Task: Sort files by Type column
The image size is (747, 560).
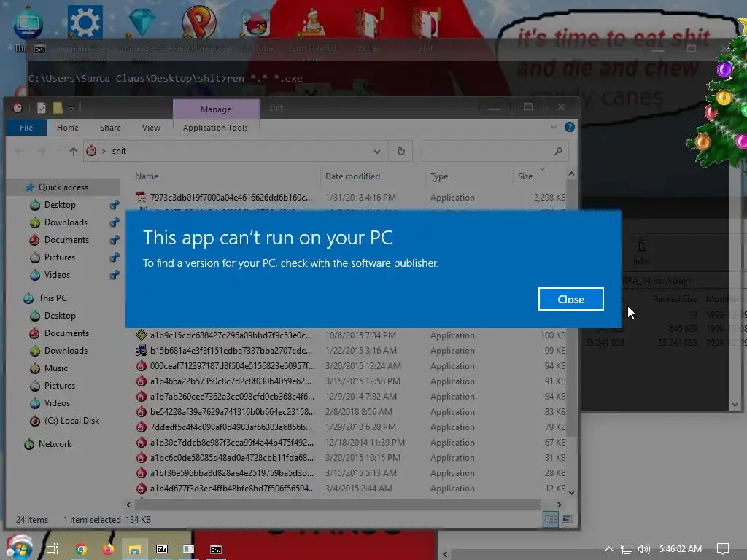Action: pyautogui.click(x=438, y=176)
